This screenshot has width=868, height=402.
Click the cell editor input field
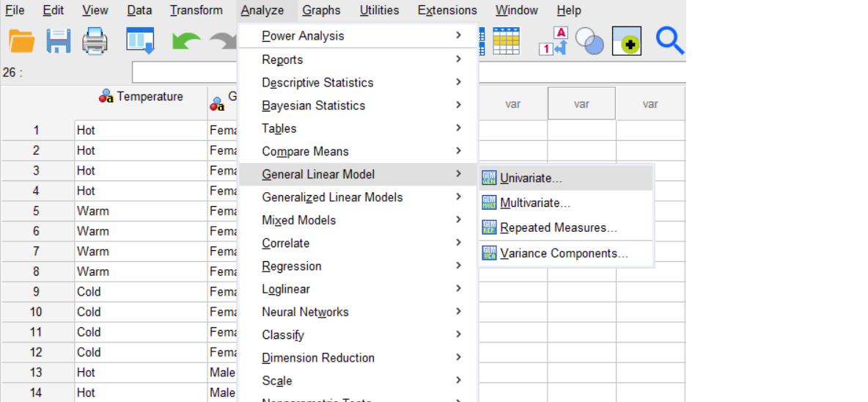coord(185,73)
